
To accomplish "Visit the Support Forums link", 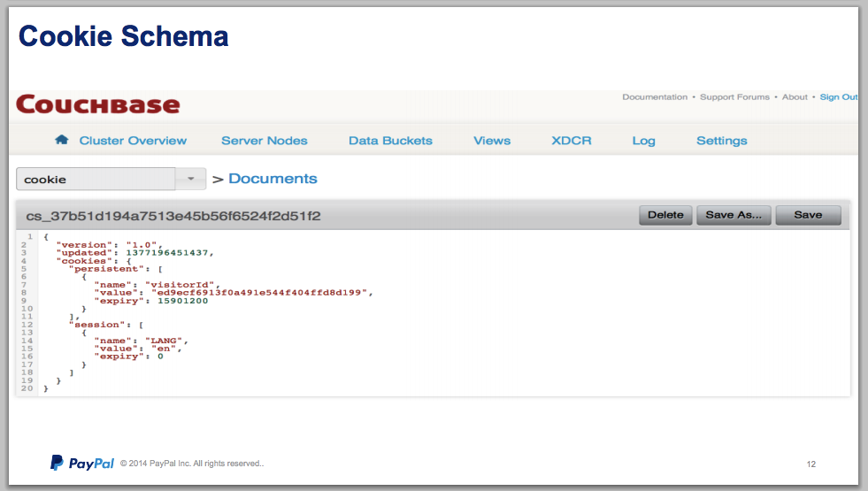I will coord(734,97).
